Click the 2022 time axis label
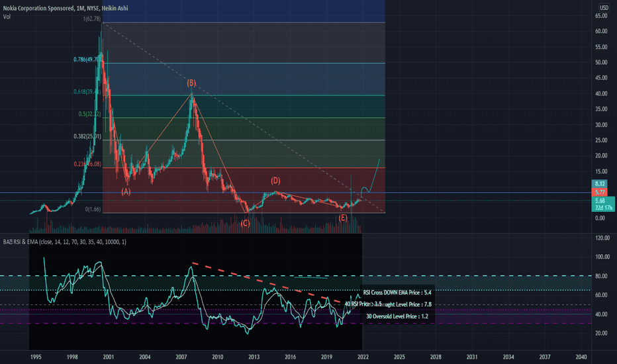Screen dimensions: 617x364 (x=363, y=357)
